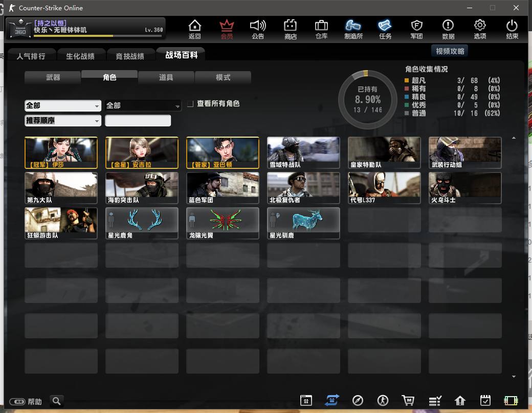The image size is (532, 413).
Task: Toggle 查看所有角色 checkbox
Action: pos(190,103)
